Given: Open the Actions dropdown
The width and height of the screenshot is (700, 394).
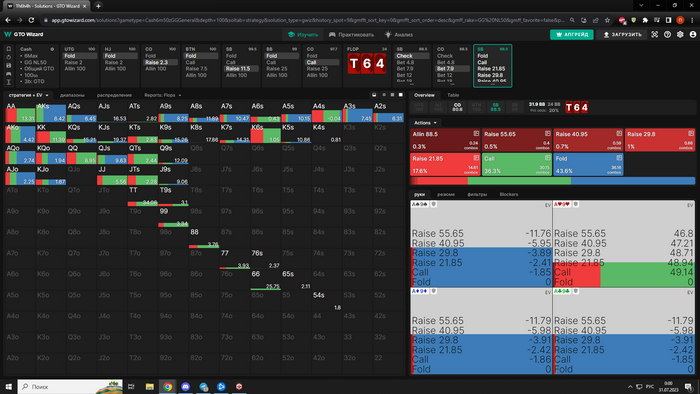Looking at the screenshot, I should point(425,123).
